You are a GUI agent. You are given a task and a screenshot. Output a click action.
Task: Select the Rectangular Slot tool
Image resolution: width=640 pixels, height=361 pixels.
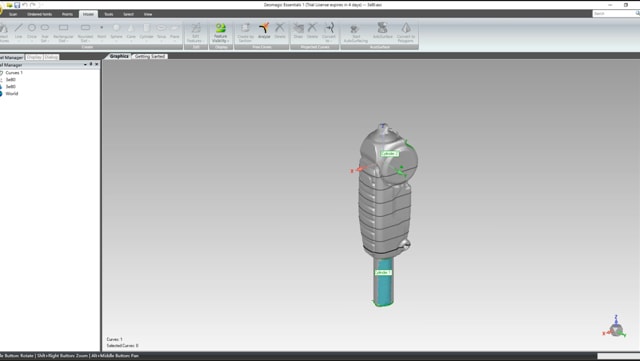[x=63, y=33]
